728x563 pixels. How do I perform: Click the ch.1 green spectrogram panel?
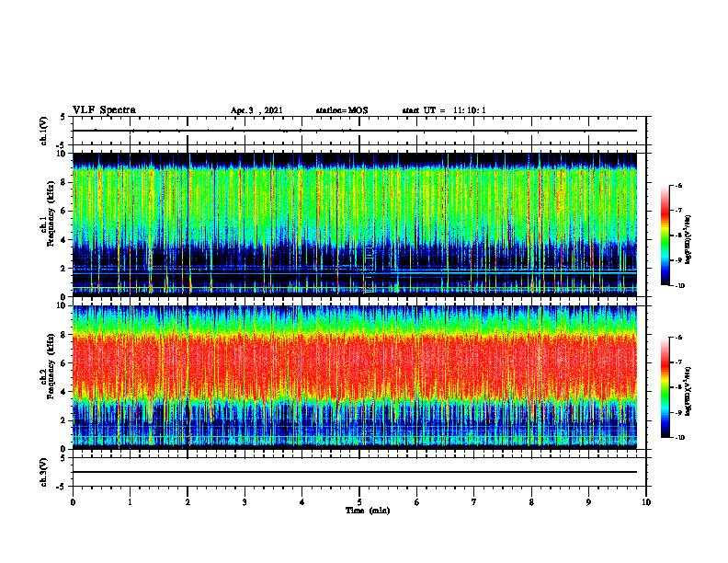point(355,224)
